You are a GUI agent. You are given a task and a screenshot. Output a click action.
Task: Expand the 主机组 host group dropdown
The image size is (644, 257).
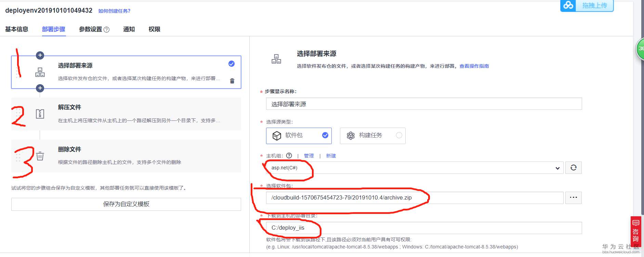(x=415, y=168)
